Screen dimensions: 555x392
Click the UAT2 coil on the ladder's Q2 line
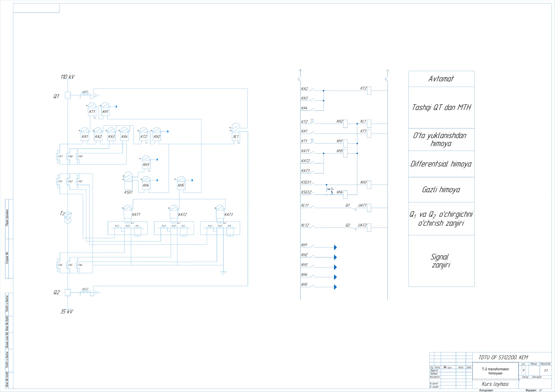[369, 228]
